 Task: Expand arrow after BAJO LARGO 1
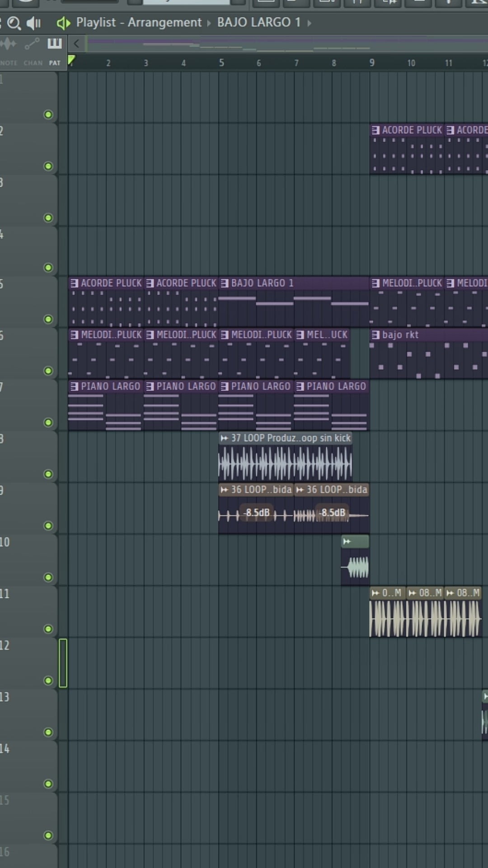point(310,23)
